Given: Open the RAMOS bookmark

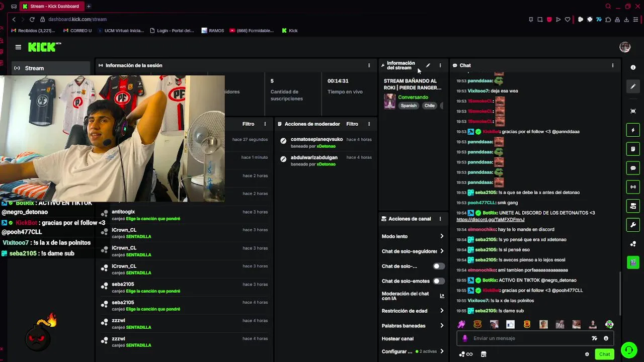Looking at the screenshot, I should (213, 31).
